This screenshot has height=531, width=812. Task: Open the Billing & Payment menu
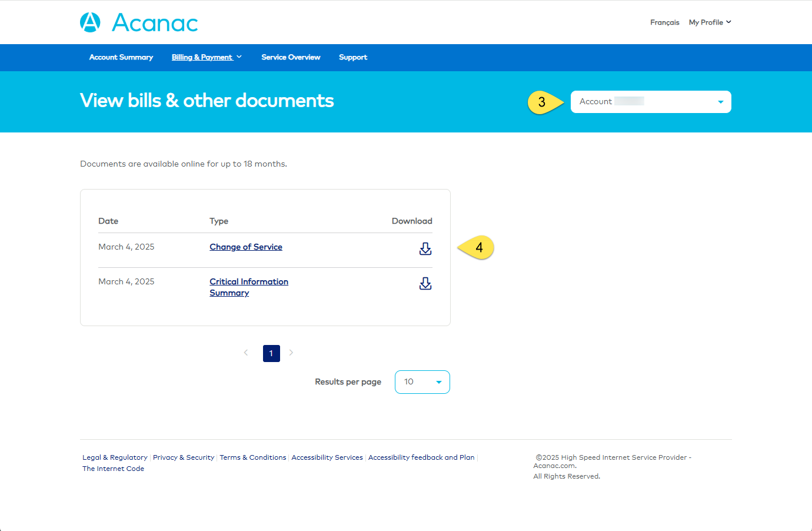(202, 57)
